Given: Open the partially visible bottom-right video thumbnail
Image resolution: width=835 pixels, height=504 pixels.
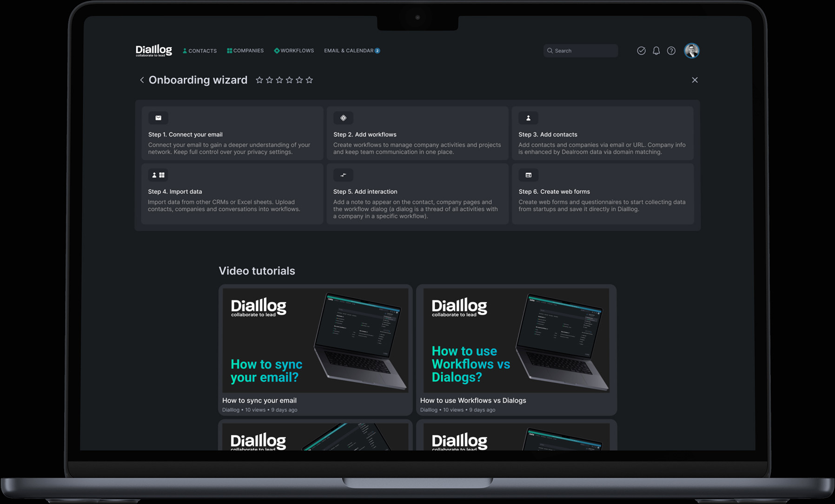Looking at the screenshot, I should [516, 437].
